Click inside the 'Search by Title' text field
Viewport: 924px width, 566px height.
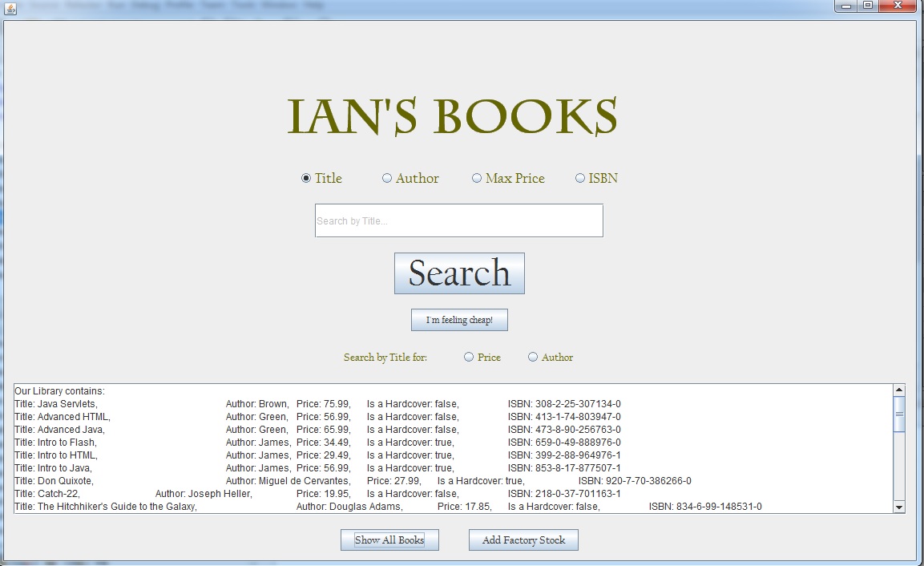pos(459,220)
